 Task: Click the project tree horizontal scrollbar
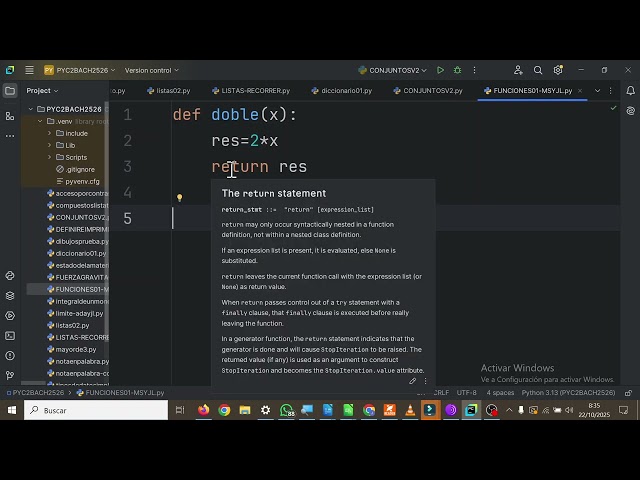(33, 383)
